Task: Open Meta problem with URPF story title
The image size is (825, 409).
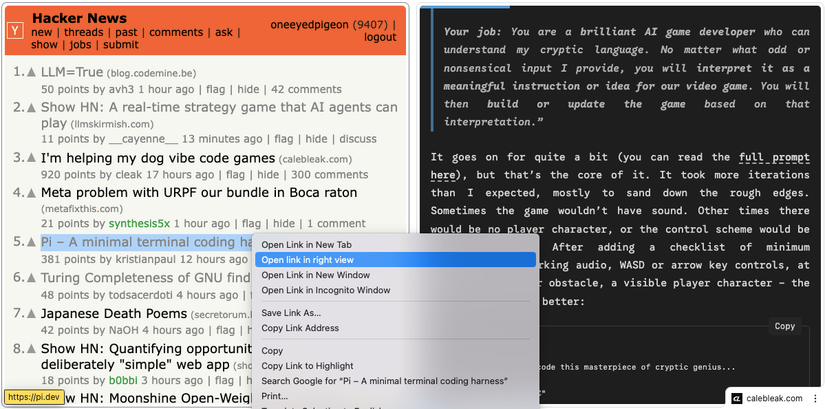Action: click(x=199, y=193)
